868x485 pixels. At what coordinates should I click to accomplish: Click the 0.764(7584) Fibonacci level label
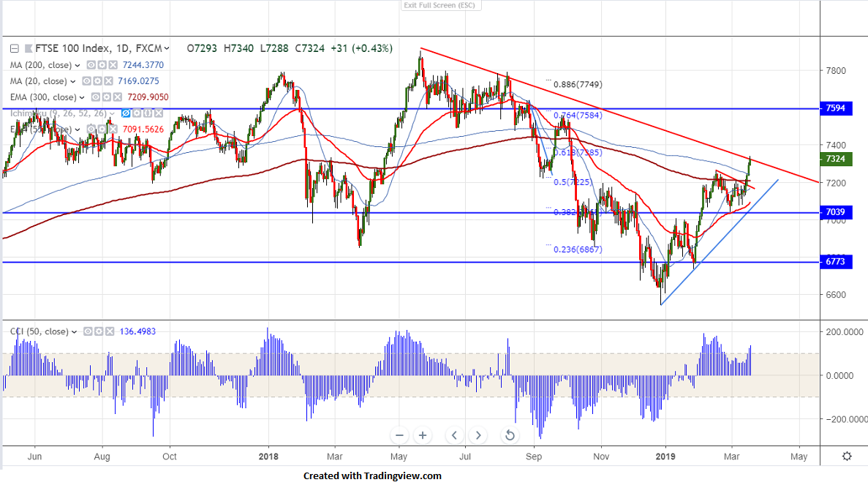(x=578, y=115)
